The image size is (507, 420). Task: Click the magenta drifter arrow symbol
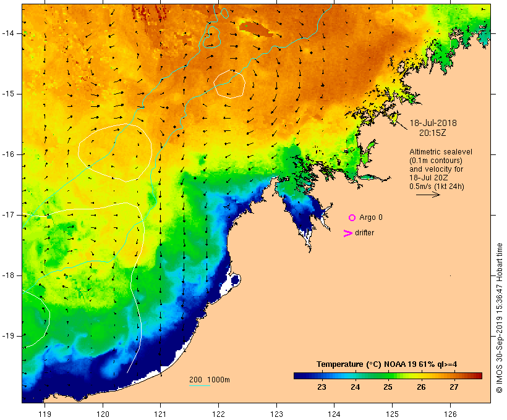click(x=347, y=233)
